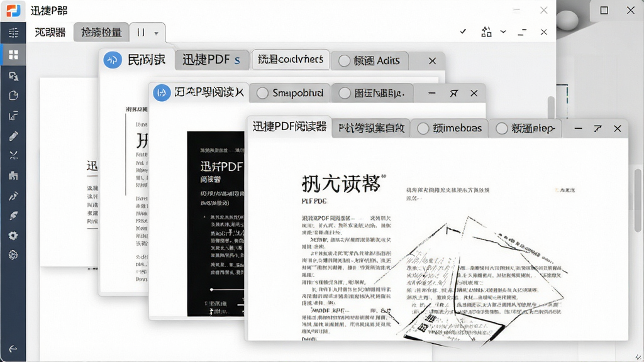Open the 迅捷PDF s tab in rear window

coord(211,60)
